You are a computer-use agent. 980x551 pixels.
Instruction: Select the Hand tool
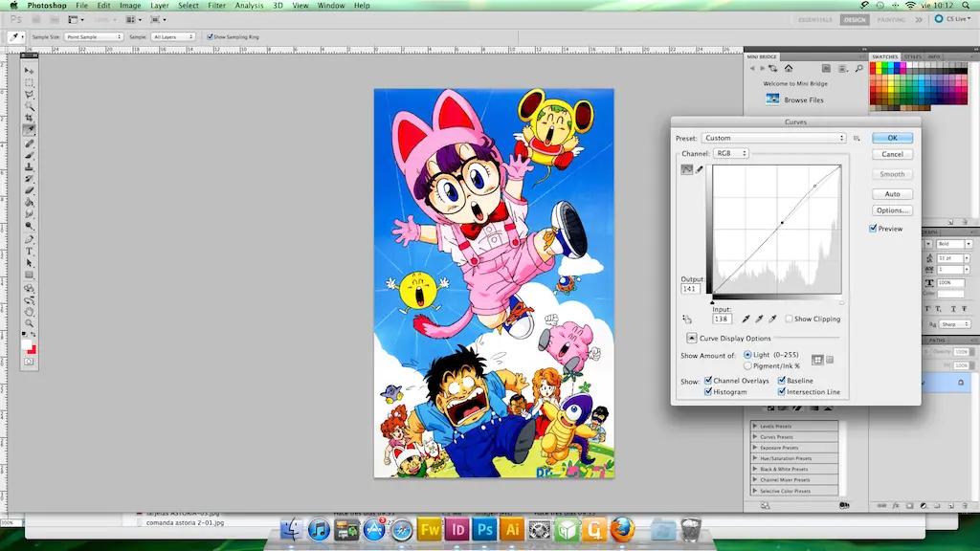pos(29,312)
